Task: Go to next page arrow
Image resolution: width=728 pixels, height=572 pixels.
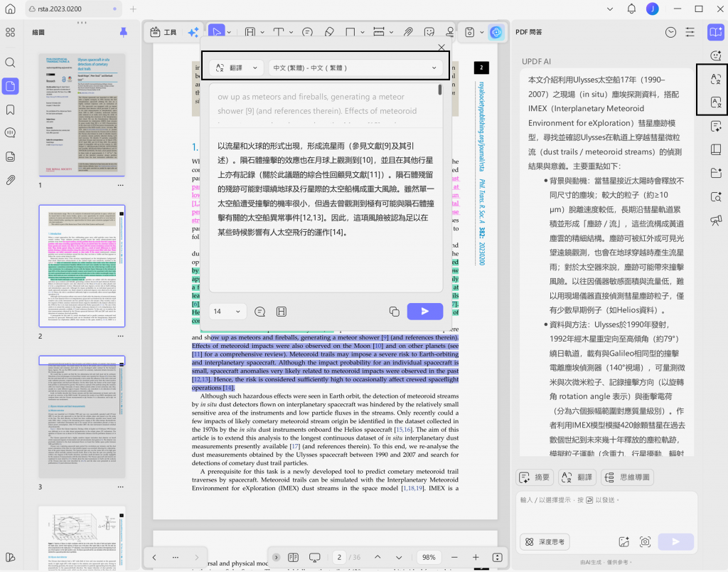Action: (399, 557)
